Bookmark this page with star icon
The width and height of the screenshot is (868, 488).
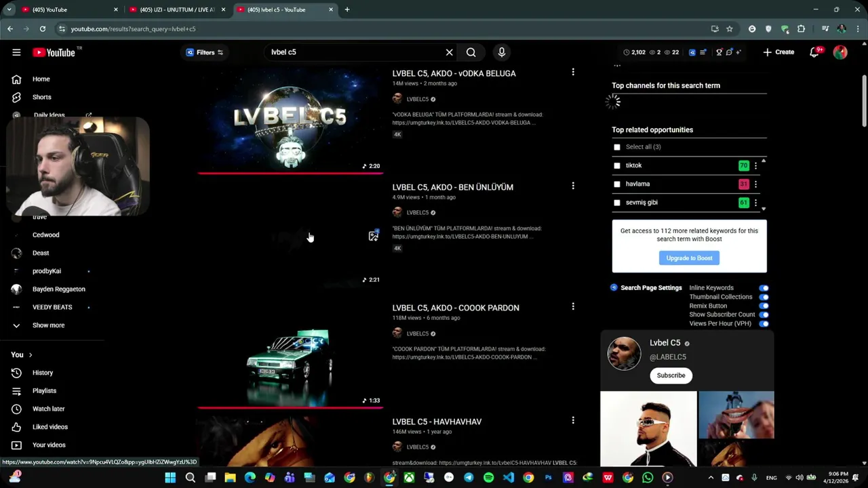[x=730, y=28]
